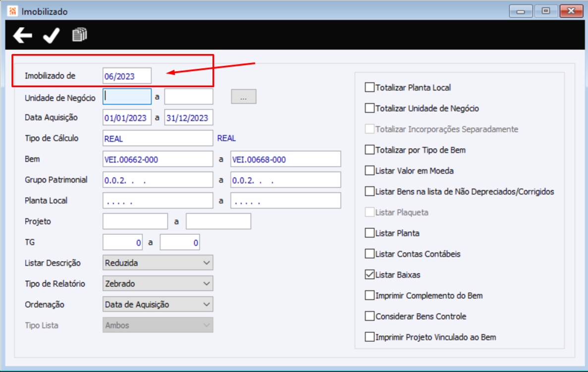Screen dimensions: 588x372
Task: Click the blue REAL text beside Tipo de Cálculo
Action: point(226,138)
